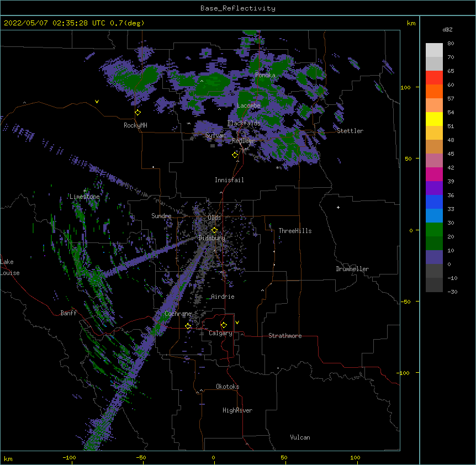This screenshot has height=465, width=476.
Task: Click the yellow V marker northeast of Calgary
Action: click(237, 323)
